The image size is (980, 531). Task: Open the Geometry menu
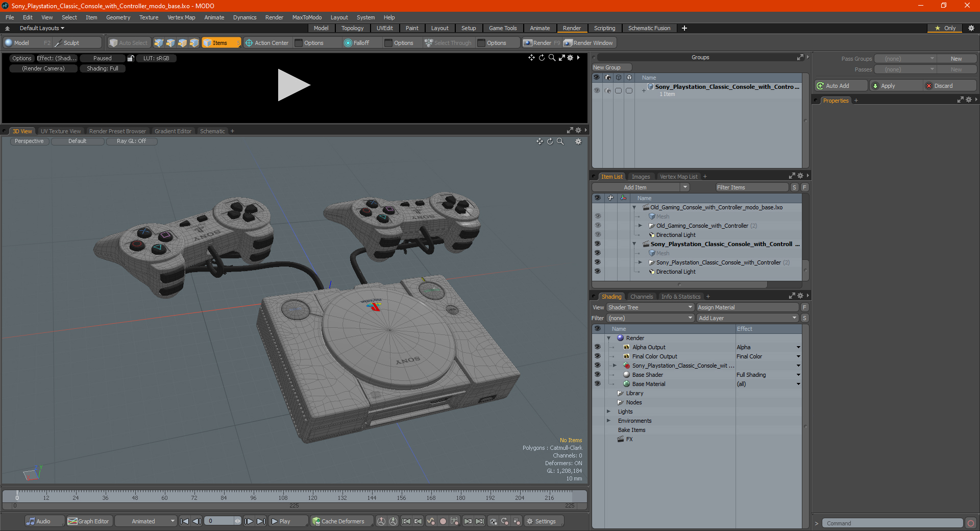(x=118, y=17)
